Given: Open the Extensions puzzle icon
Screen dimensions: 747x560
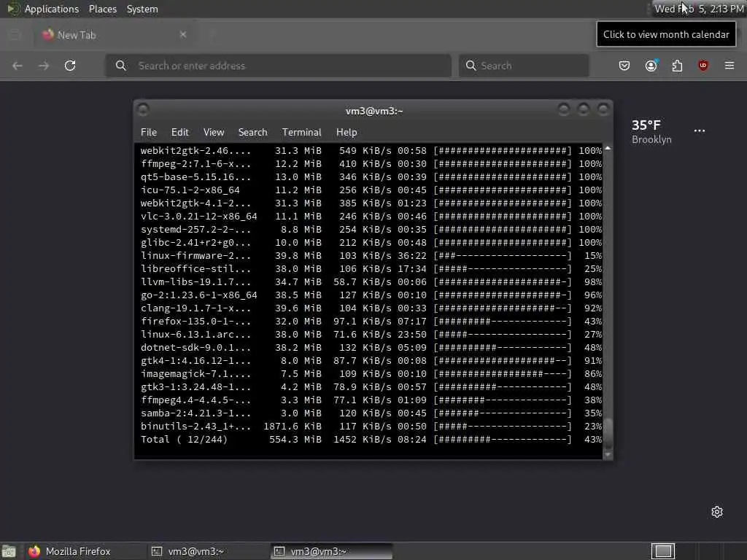Looking at the screenshot, I should point(677,66).
